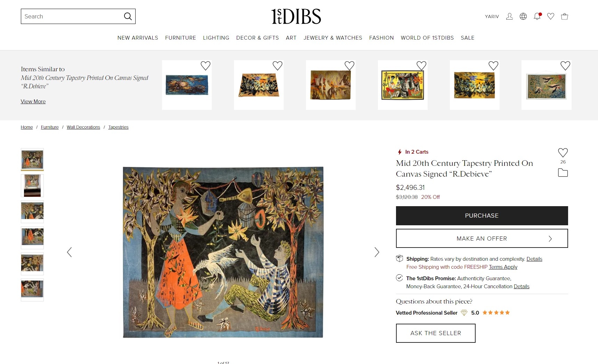
Task: Open the globe region settings icon
Action: click(523, 16)
